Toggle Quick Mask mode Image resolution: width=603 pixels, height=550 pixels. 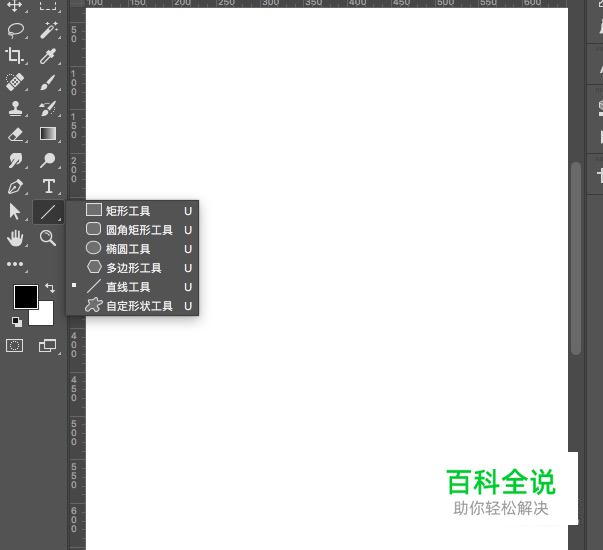point(15,345)
